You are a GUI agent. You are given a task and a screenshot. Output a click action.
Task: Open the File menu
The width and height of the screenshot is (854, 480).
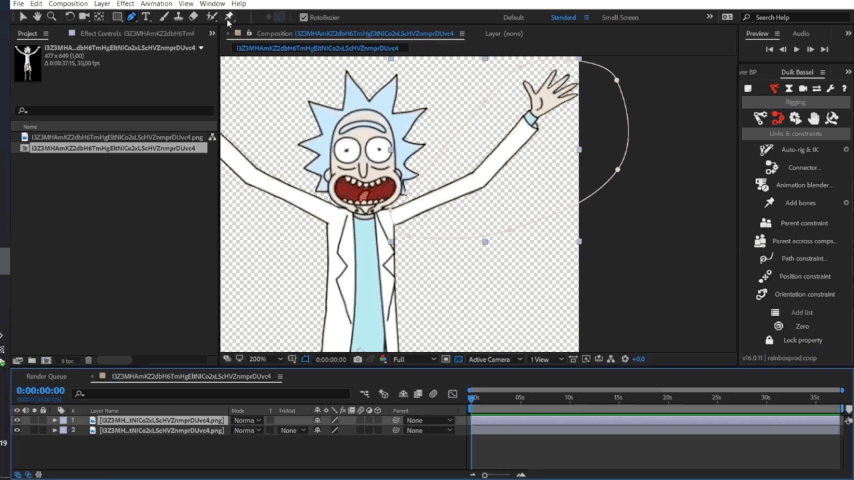(x=19, y=4)
